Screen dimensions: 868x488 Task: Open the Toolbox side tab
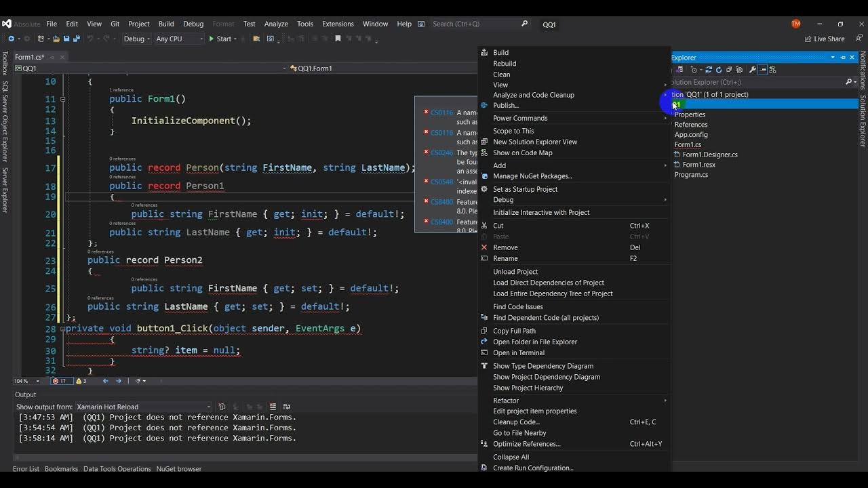pos(5,63)
